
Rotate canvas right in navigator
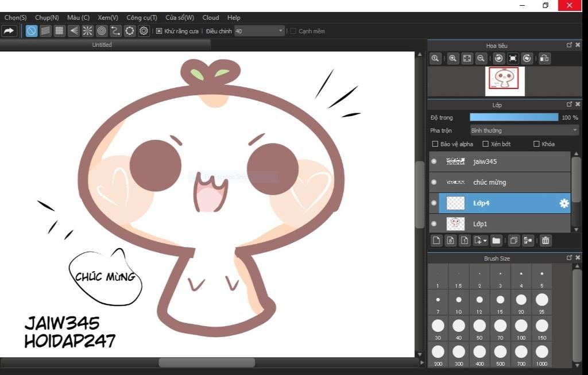point(527,59)
